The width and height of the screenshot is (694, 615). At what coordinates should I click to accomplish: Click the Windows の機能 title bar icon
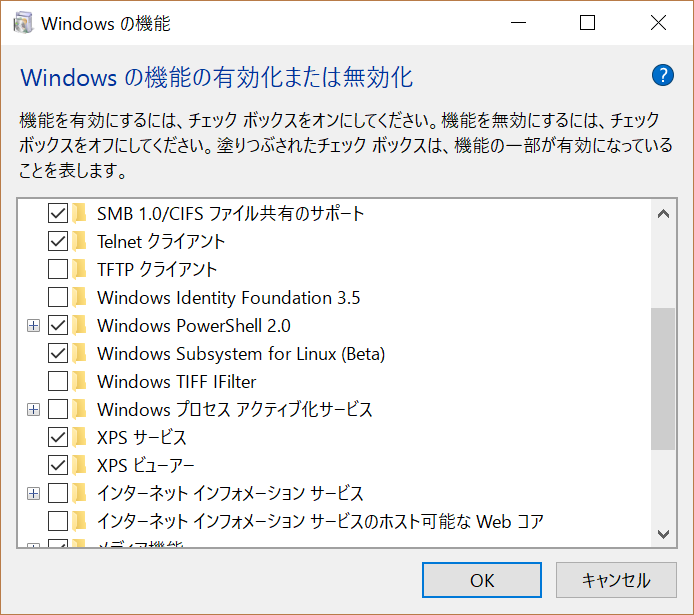(23, 23)
